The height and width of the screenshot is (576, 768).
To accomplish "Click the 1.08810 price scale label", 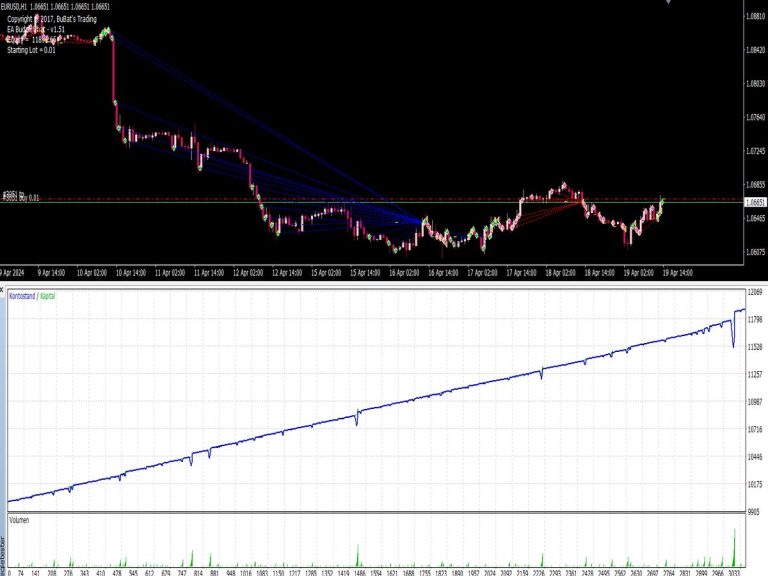I will click(x=755, y=16).
